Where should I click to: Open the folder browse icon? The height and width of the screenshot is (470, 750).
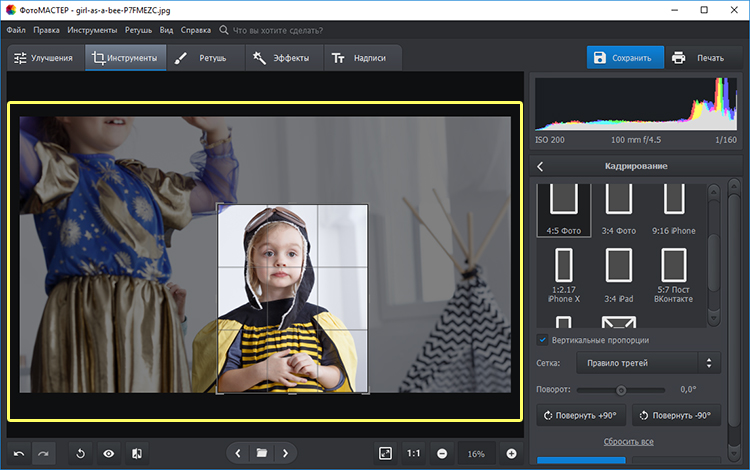(x=261, y=454)
